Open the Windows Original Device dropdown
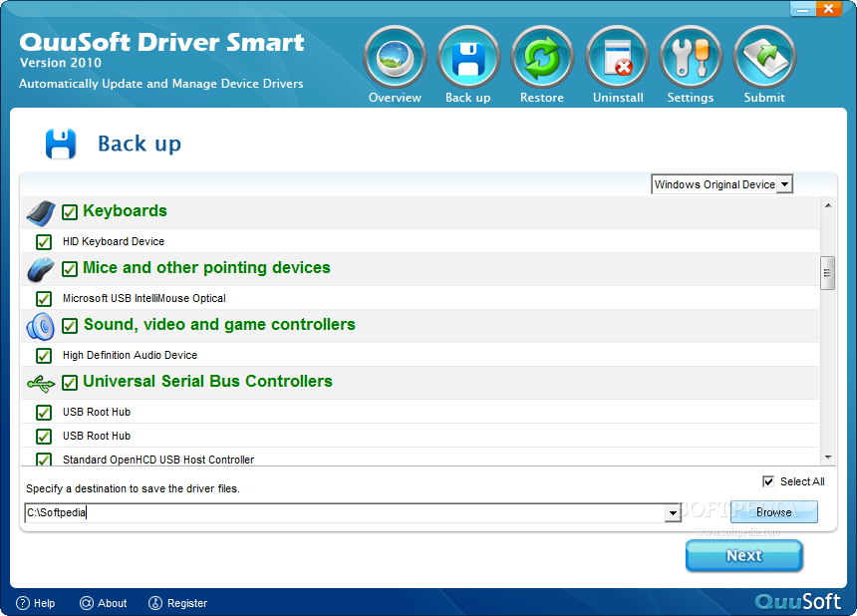Viewport: 857px width, 616px height. tap(721, 184)
